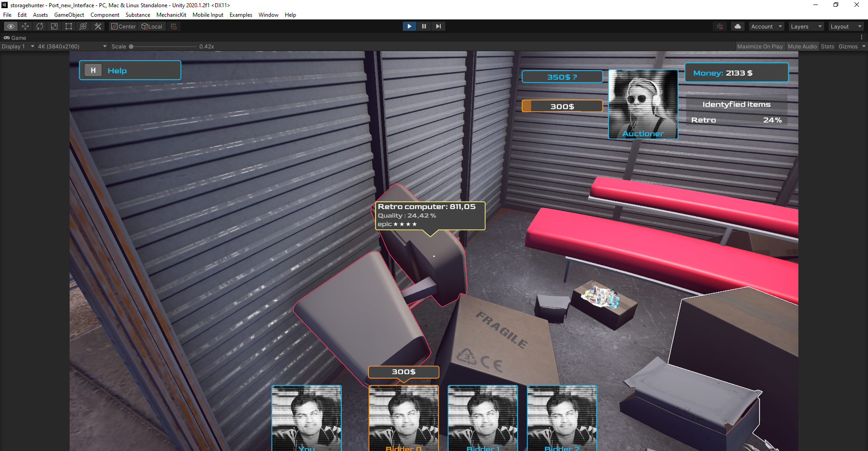Toggle Maximize On Play
The height and width of the screenshot is (451, 868).
[759, 47]
